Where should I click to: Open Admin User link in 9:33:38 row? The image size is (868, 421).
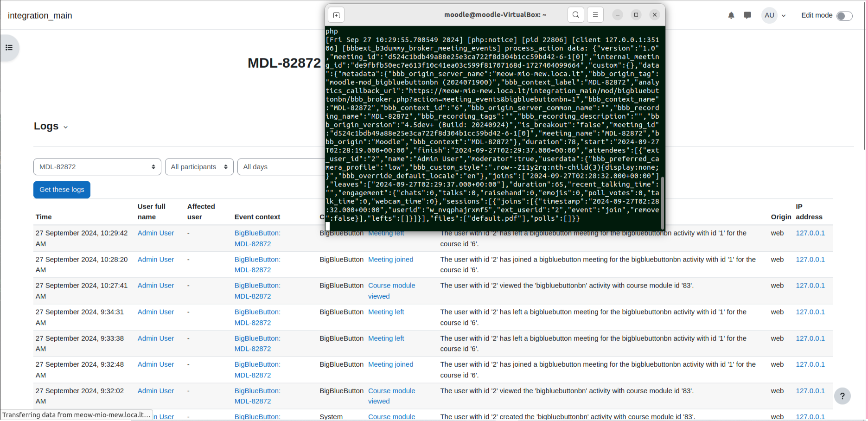[156, 338]
